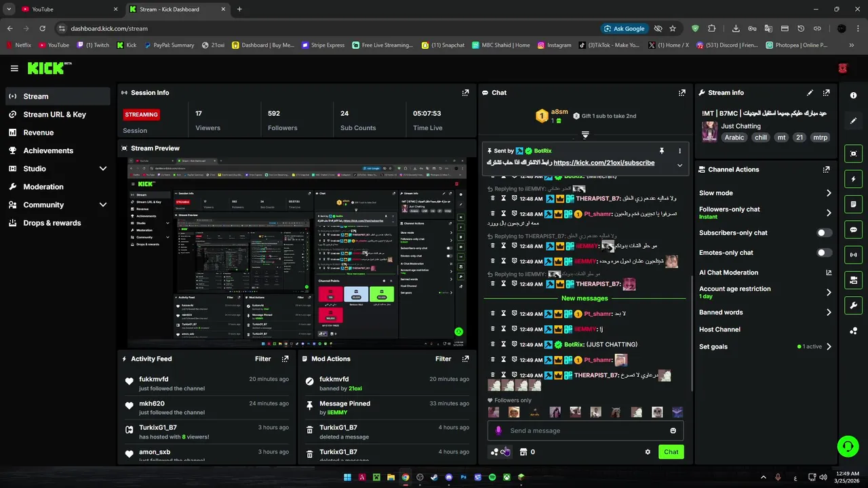Open Mod Actions Filter
The height and width of the screenshot is (488, 868).
pos(443,359)
